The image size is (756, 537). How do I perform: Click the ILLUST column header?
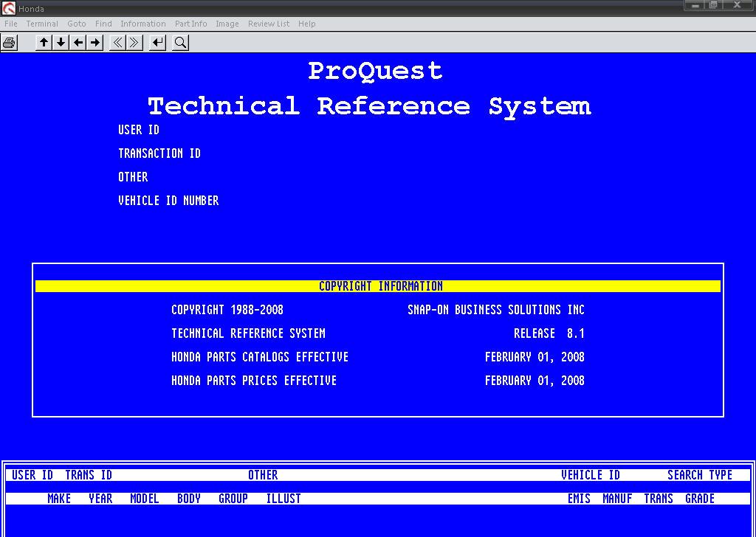pyautogui.click(x=283, y=499)
